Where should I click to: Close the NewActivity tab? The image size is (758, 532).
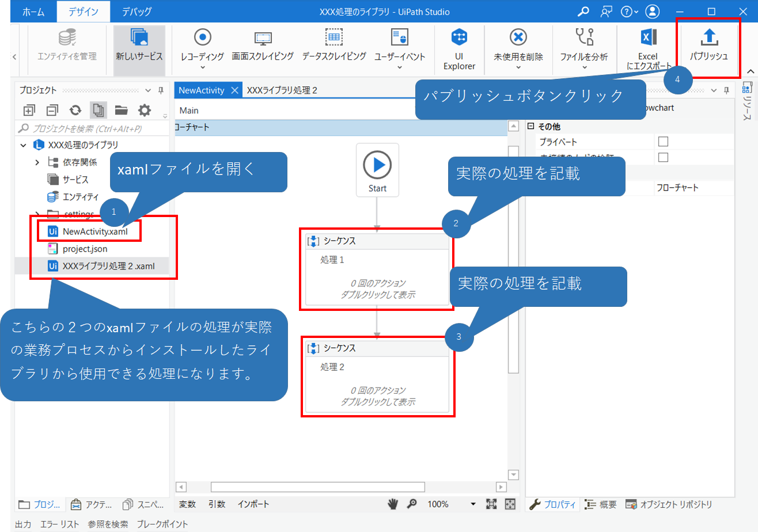(x=234, y=90)
